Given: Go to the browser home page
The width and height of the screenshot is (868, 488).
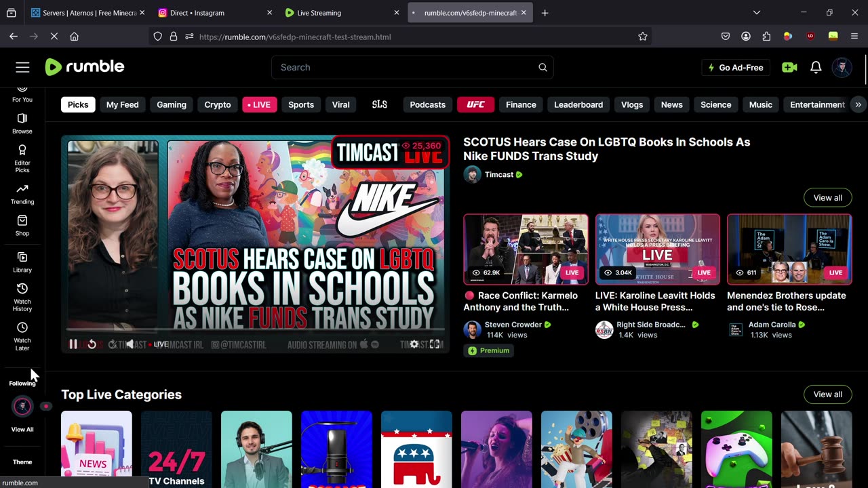Looking at the screenshot, I should pos(75,37).
